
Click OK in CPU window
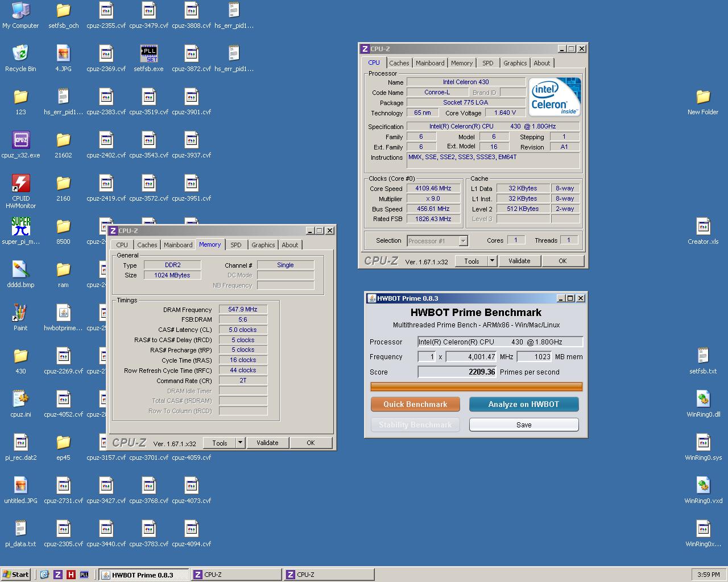[562, 261]
